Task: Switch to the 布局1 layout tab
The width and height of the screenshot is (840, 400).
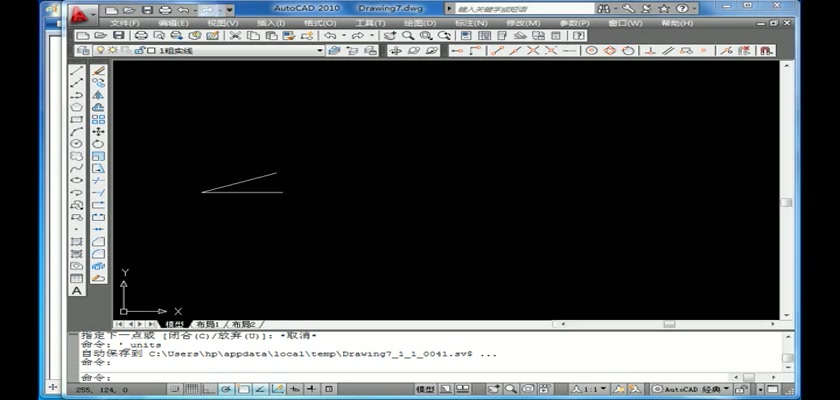Action: [x=208, y=324]
